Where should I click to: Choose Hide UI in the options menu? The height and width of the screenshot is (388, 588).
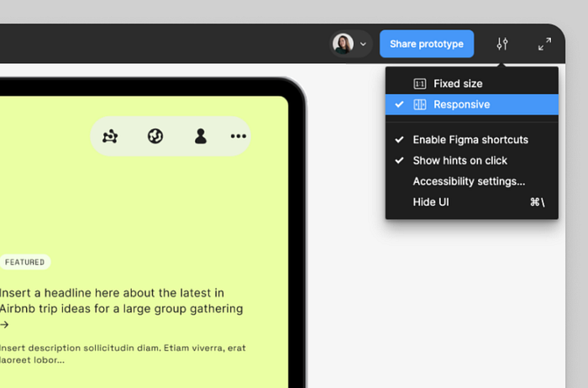click(x=472, y=202)
